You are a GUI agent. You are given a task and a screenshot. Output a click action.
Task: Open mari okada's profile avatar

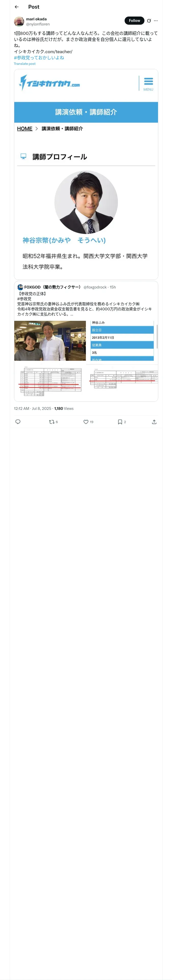[x=19, y=21]
